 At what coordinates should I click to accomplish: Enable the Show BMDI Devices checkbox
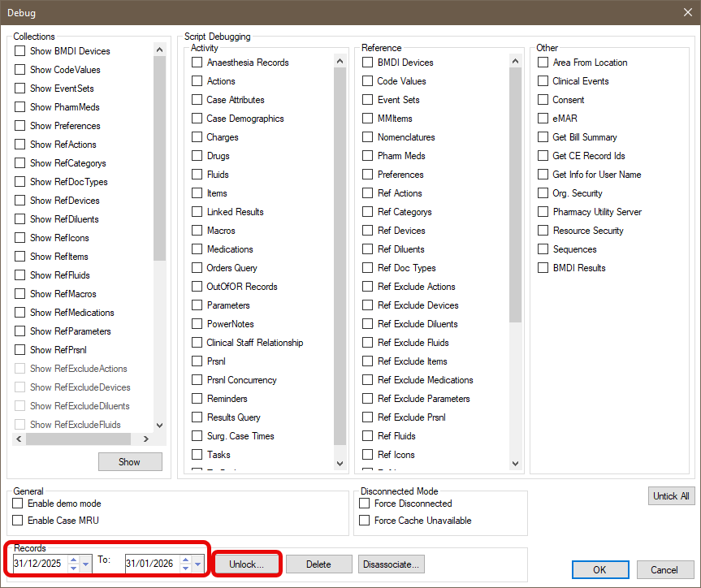coord(20,51)
